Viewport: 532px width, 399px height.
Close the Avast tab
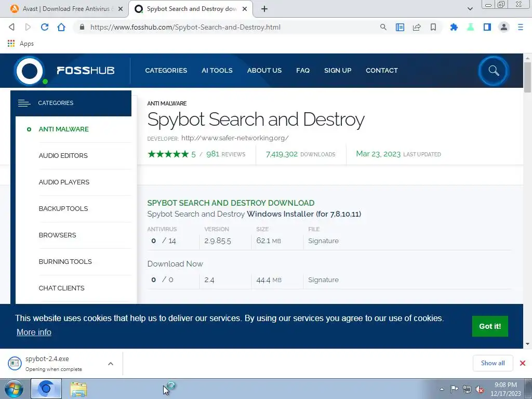[x=121, y=9]
